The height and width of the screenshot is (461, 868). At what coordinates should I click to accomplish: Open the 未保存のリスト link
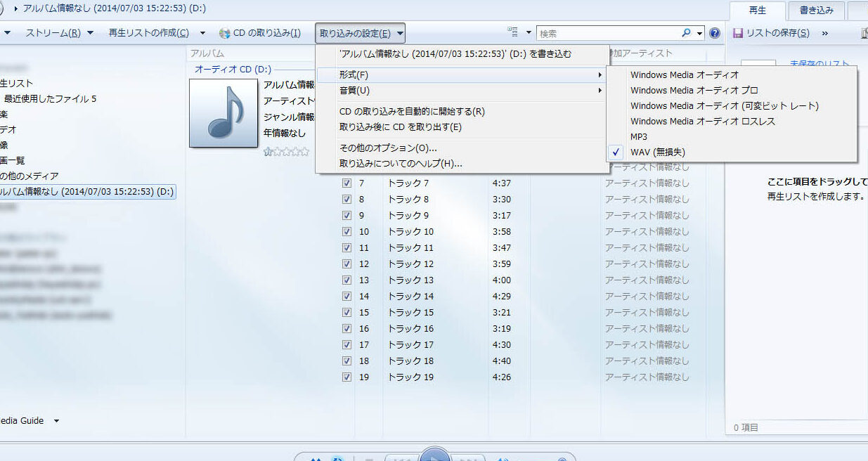coord(820,64)
